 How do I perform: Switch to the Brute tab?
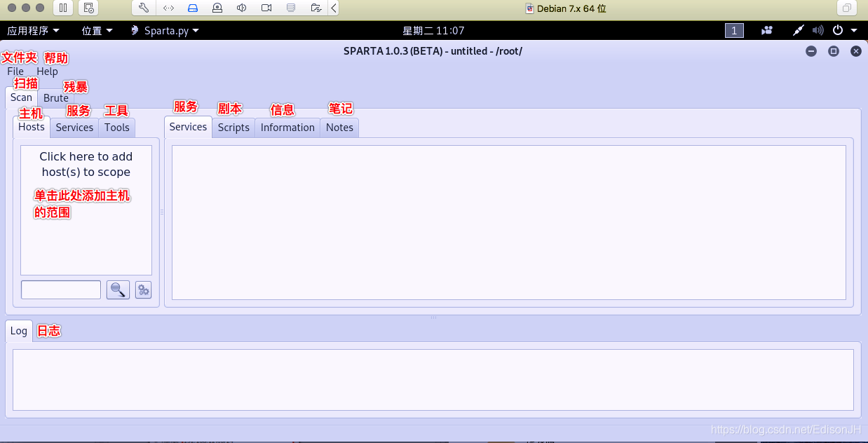click(56, 98)
